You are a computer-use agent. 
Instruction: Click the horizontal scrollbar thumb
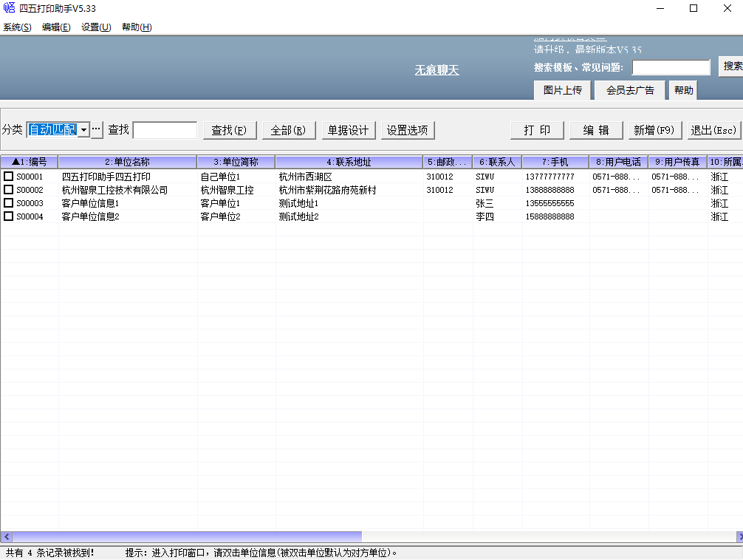[187, 537]
